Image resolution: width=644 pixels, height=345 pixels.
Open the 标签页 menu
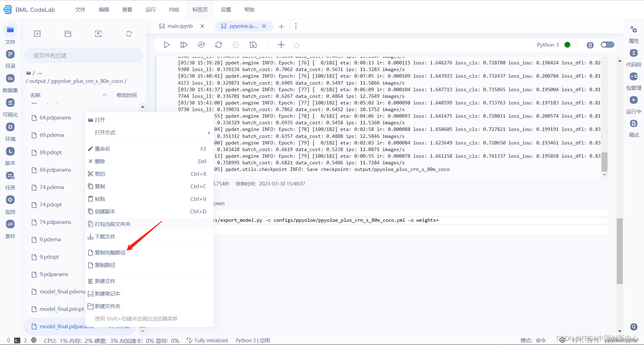tap(200, 9)
